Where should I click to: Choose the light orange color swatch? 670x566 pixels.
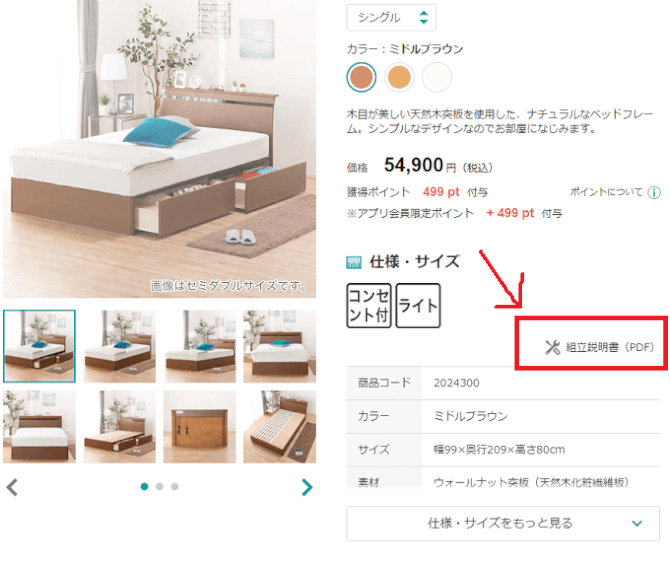pyautogui.click(x=399, y=77)
